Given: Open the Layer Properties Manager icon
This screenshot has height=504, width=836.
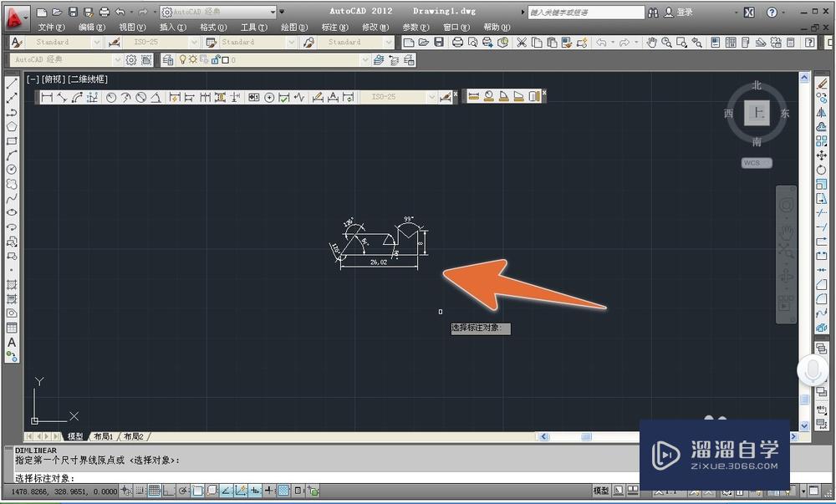Looking at the screenshot, I should (168, 59).
